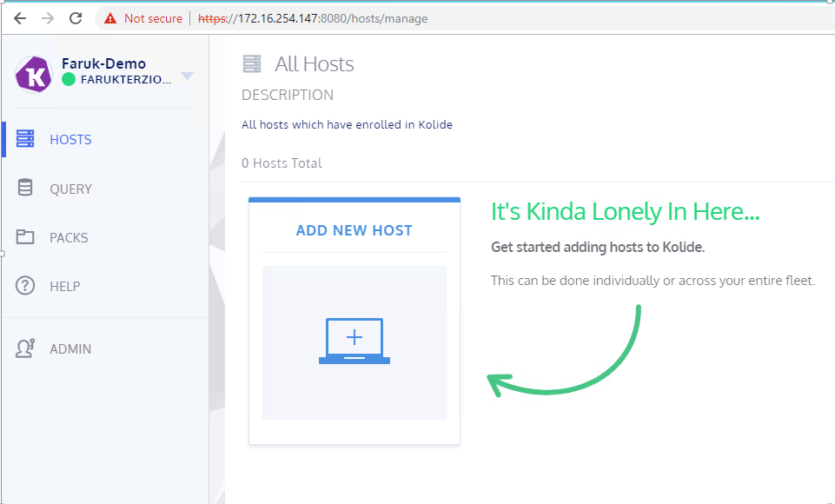This screenshot has width=835, height=504.
Task: Click the individually or across fleet text
Action: coord(653,280)
